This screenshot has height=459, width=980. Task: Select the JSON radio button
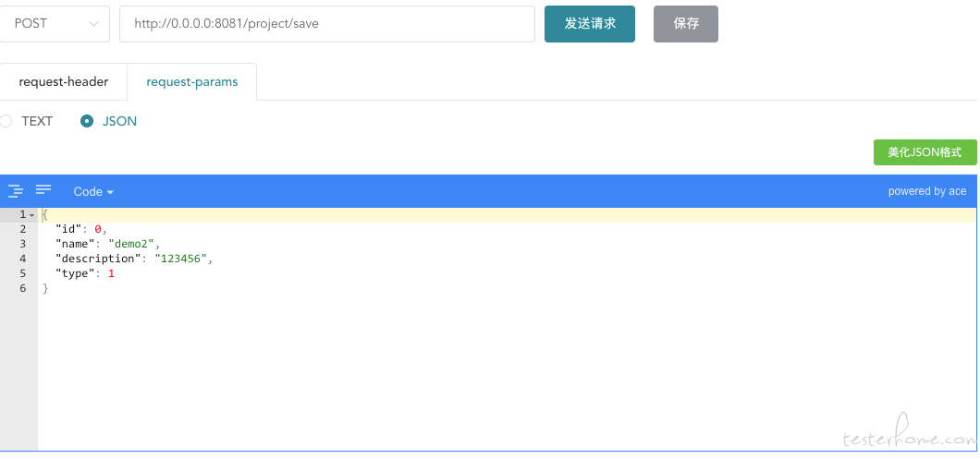tap(87, 121)
